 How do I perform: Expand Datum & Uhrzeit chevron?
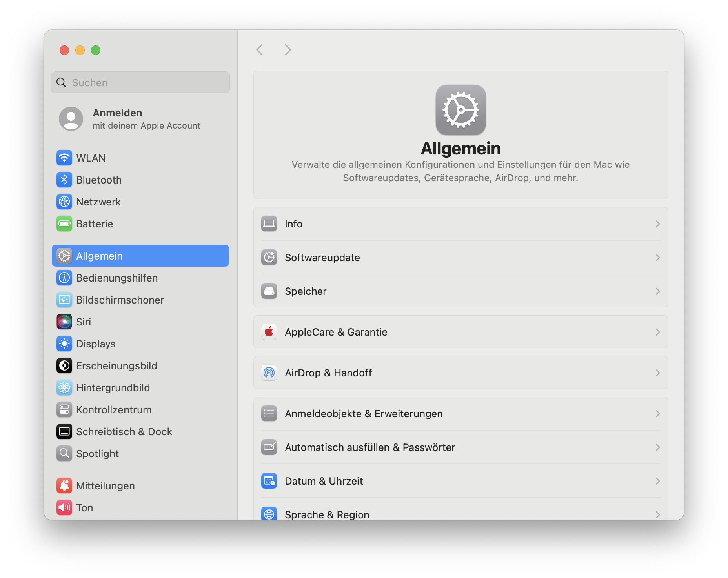(658, 481)
